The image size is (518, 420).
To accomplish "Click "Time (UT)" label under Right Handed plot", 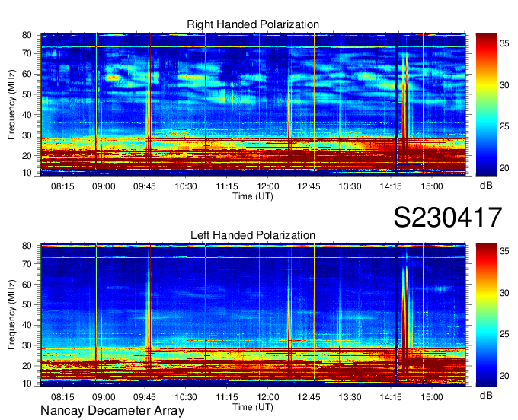I will 253,196.
